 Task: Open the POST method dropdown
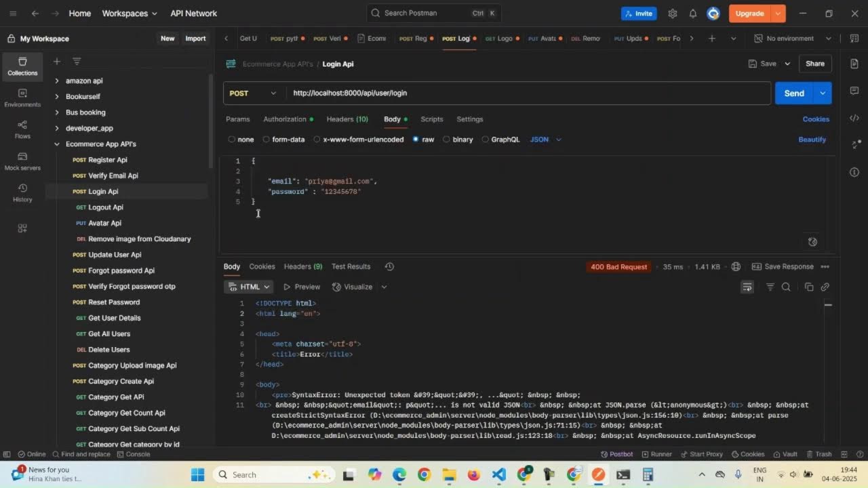(253, 93)
